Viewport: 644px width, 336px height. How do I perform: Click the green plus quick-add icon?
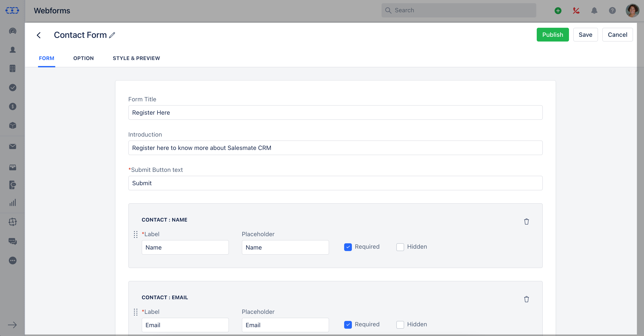coord(558,11)
